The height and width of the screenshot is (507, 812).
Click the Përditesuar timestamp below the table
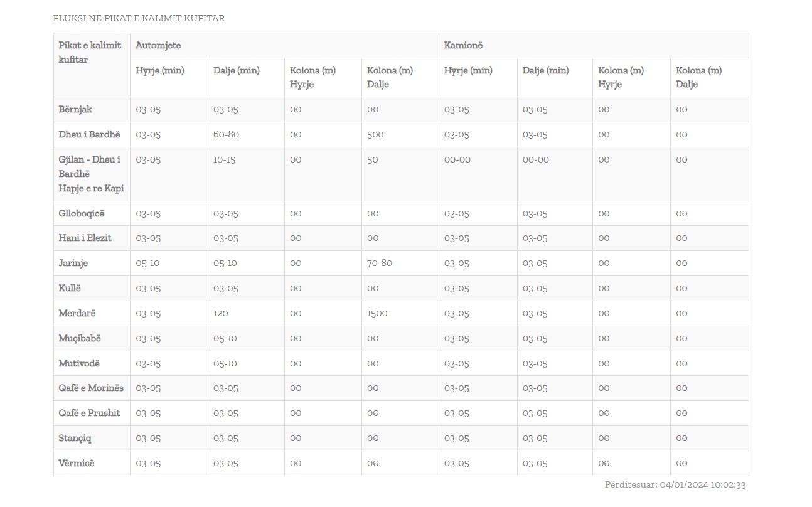tap(675, 484)
